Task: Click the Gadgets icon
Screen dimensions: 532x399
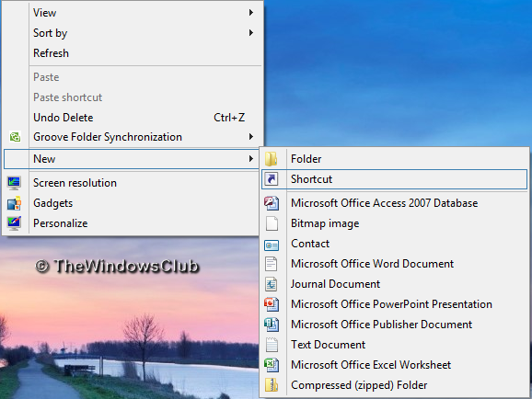Action: (x=14, y=203)
